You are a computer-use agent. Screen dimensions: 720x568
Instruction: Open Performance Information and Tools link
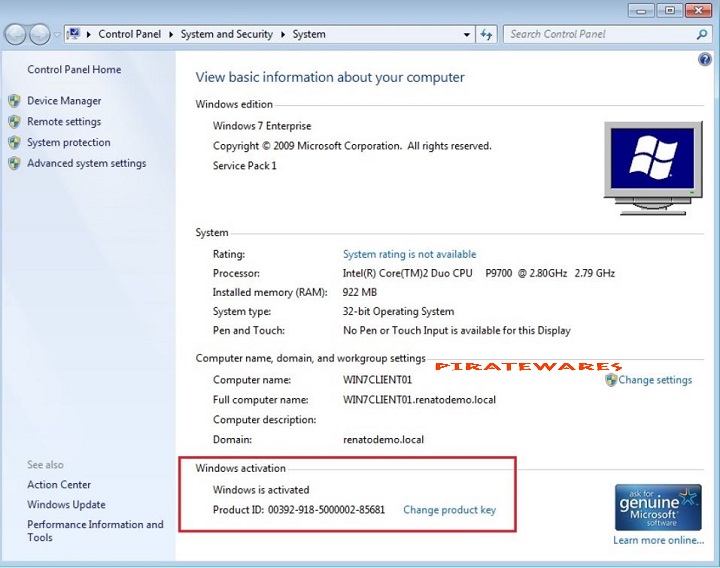[95, 531]
